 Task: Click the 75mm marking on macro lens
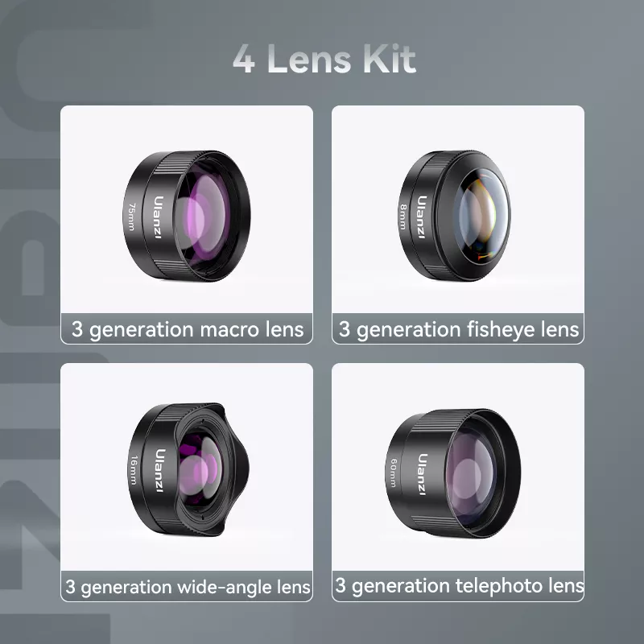click(x=131, y=217)
